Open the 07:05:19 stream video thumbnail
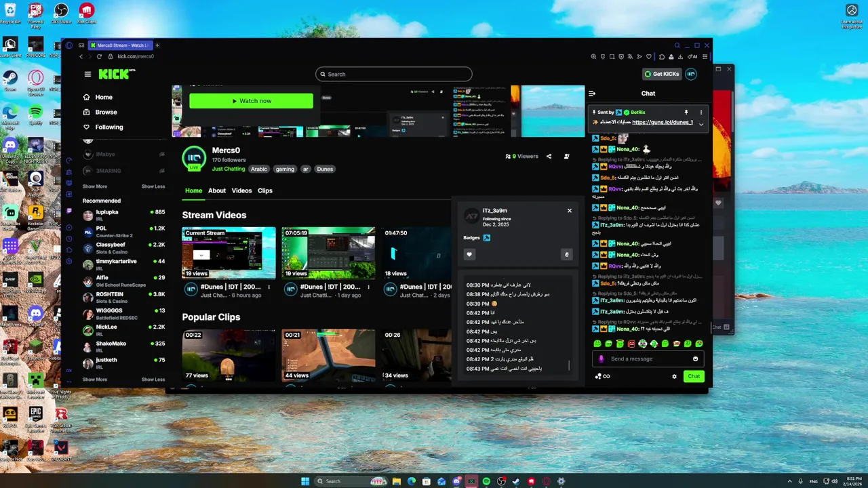The image size is (868, 488). point(328,253)
